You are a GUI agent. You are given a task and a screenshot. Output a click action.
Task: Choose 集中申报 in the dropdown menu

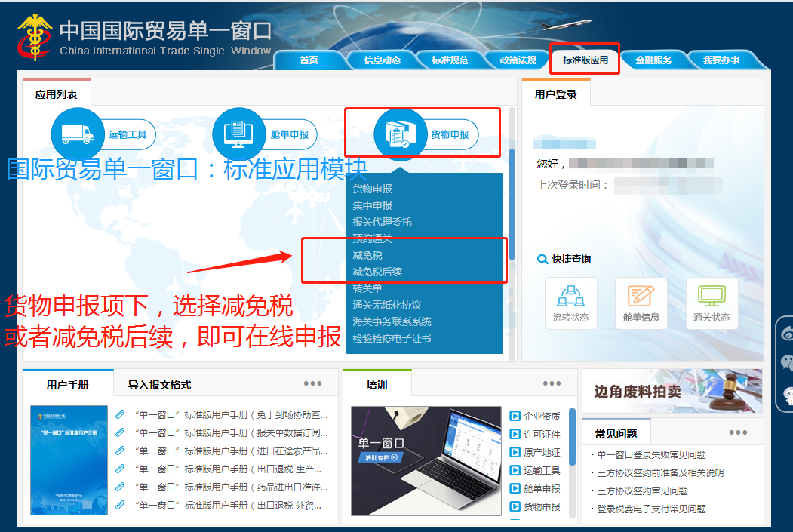pyautogui.click(x=372, y=205)
